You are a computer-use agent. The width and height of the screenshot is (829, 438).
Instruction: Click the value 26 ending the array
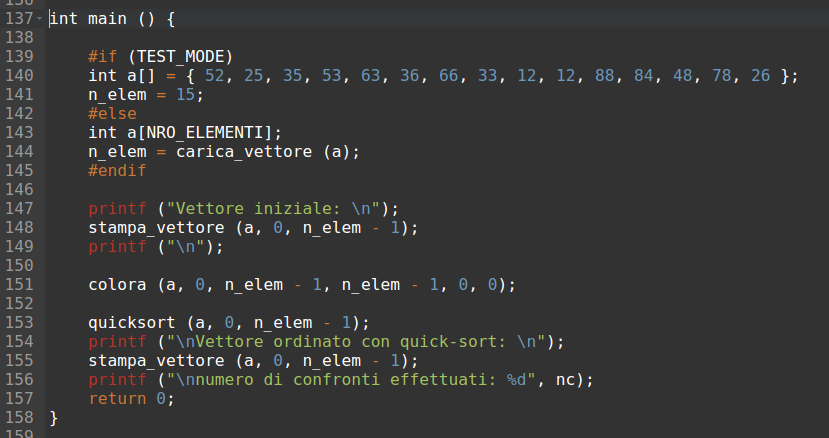tap(760, 76)
